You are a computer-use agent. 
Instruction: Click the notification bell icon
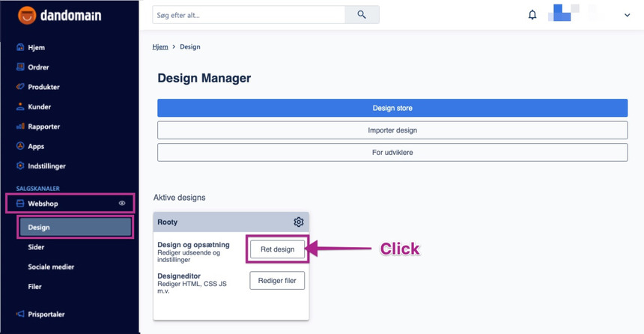click(x=532, y=14)
